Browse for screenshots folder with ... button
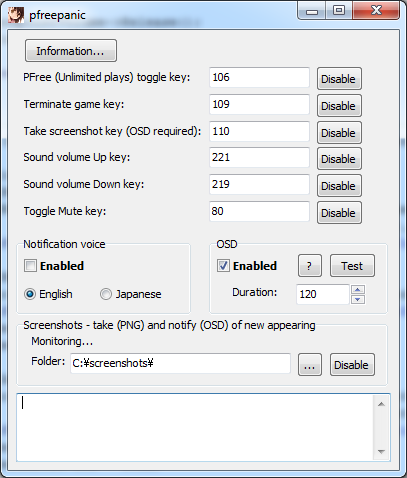Image resolution: width=407 pixels, height=478 pixels. coord(310,365)
